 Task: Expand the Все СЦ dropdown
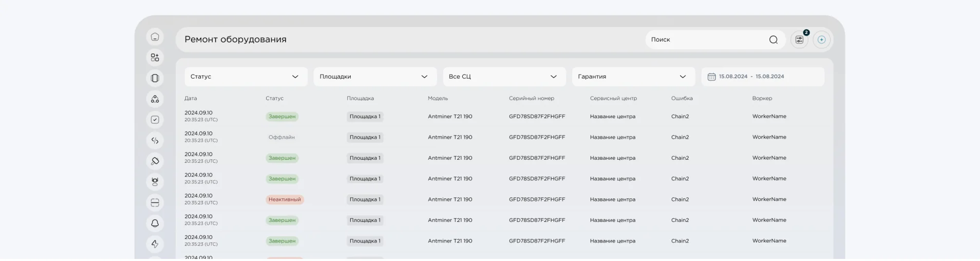point(504,77)
